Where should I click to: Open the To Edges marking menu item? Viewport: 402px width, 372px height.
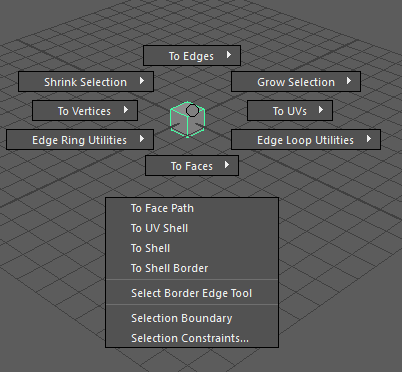tap(192, 56)
